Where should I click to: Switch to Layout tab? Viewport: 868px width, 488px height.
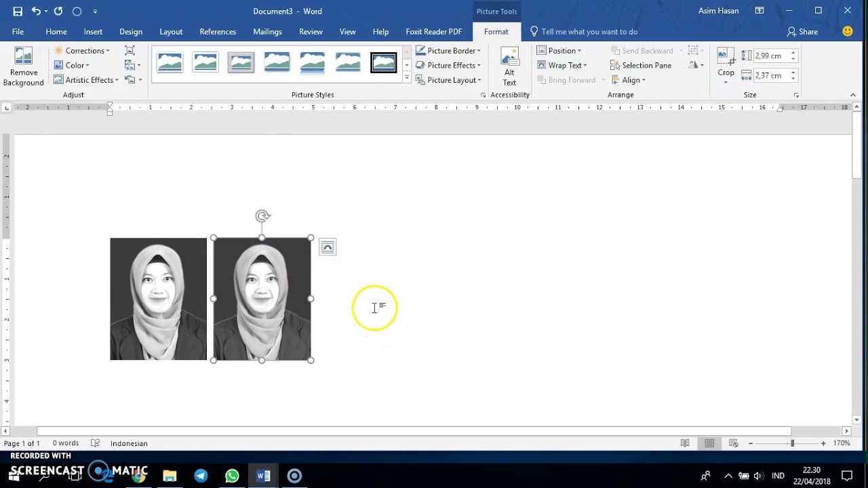(x=171, y=32)
